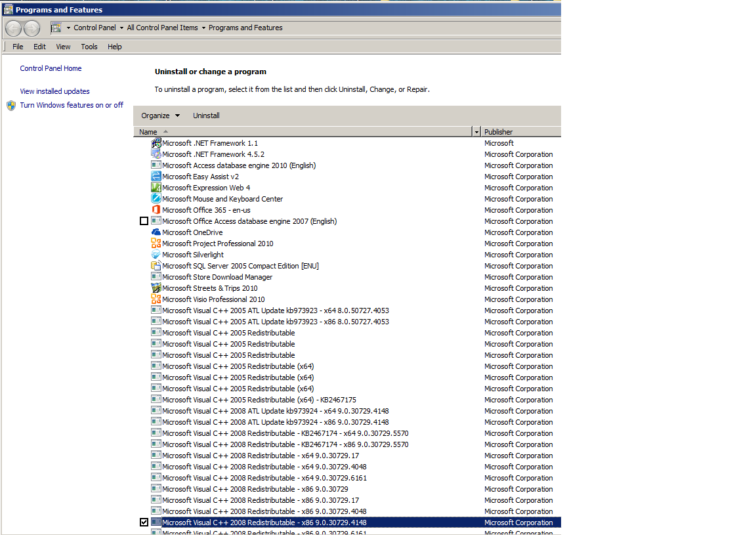Click the Access database engine 2010 icon

pyautogui.click(x=156, y=165)
